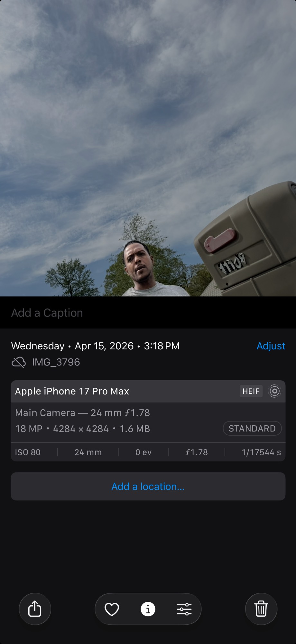Delete photo with trash icon

[261, 609]
